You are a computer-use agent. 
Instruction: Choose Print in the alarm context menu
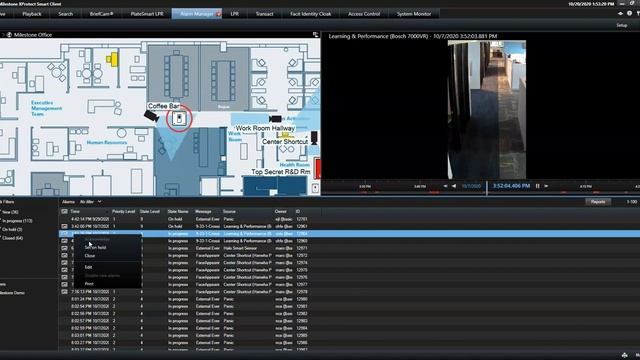[89, 284]
